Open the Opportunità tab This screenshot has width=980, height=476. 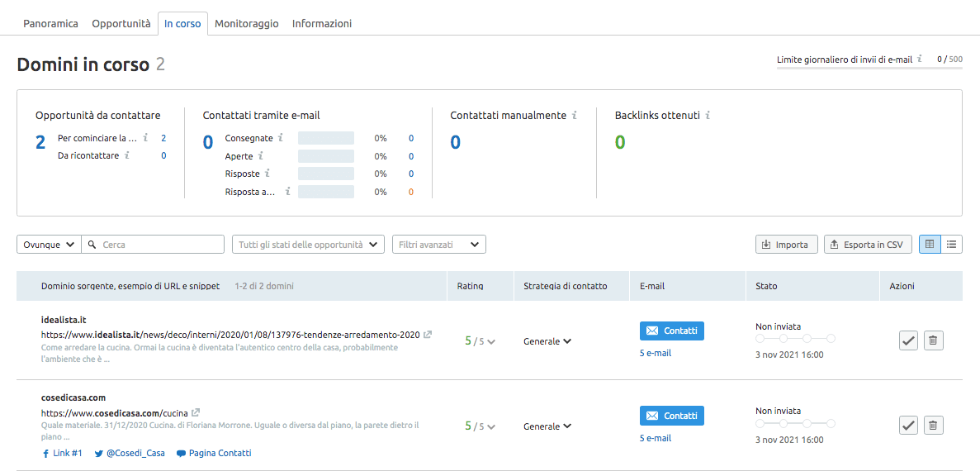tap(121, 24)
